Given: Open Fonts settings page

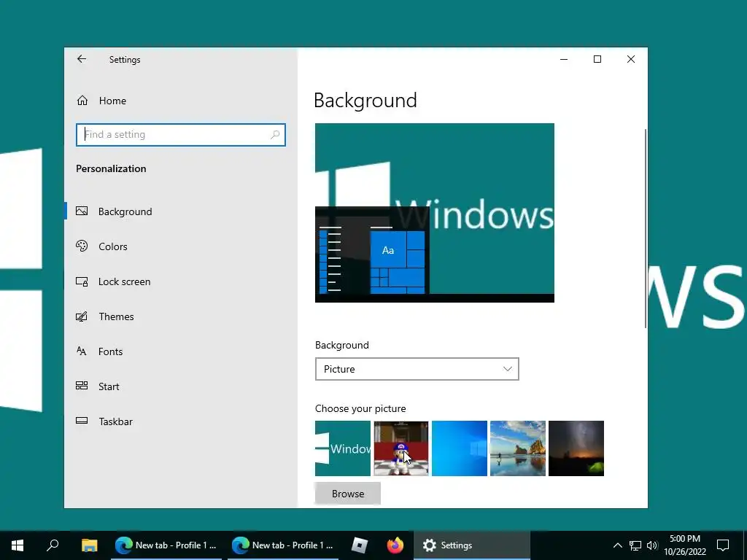Looking at the screenshot, I should pyautogui.click(x=181, y=351).
